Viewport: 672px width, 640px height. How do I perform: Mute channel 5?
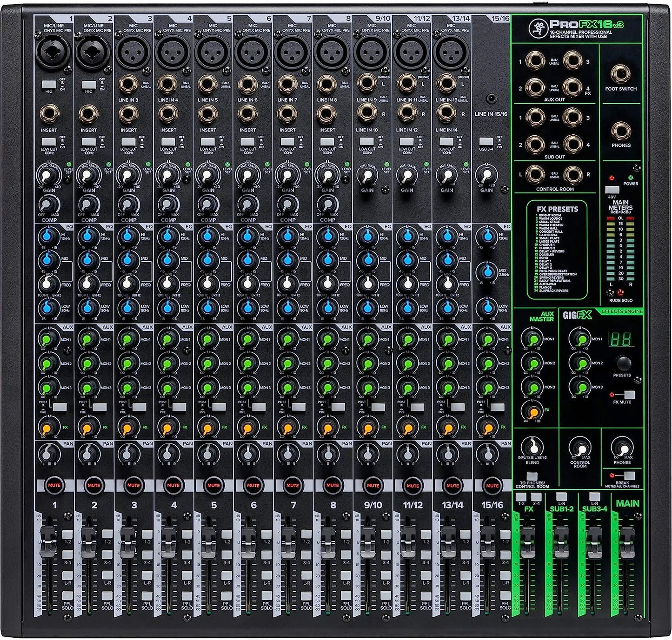(213, 485)
